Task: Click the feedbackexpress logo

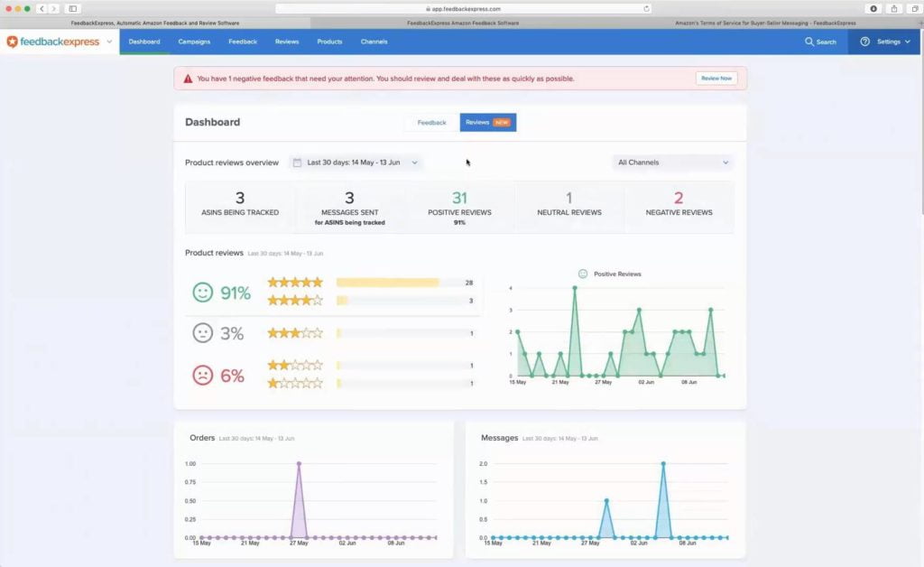Action: click(52, 42)
